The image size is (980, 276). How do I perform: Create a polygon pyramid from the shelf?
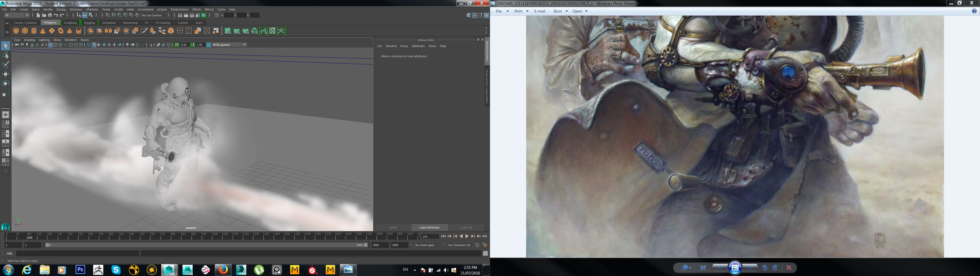click(70, 31)
